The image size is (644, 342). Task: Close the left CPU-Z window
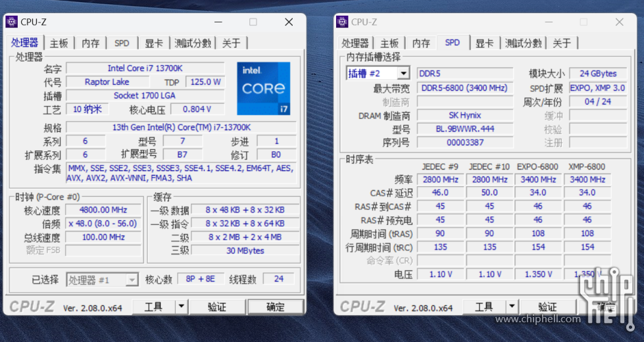coord(289,22)
